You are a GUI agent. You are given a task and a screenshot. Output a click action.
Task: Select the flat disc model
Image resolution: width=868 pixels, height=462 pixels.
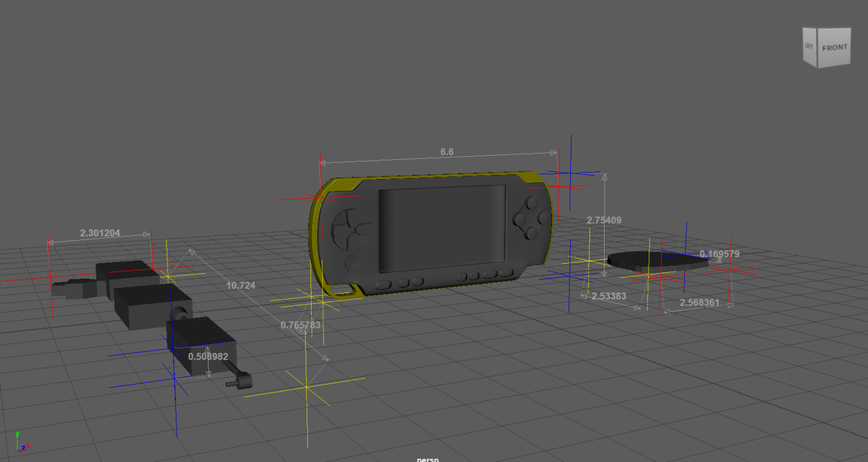click(x=657, y=261)
